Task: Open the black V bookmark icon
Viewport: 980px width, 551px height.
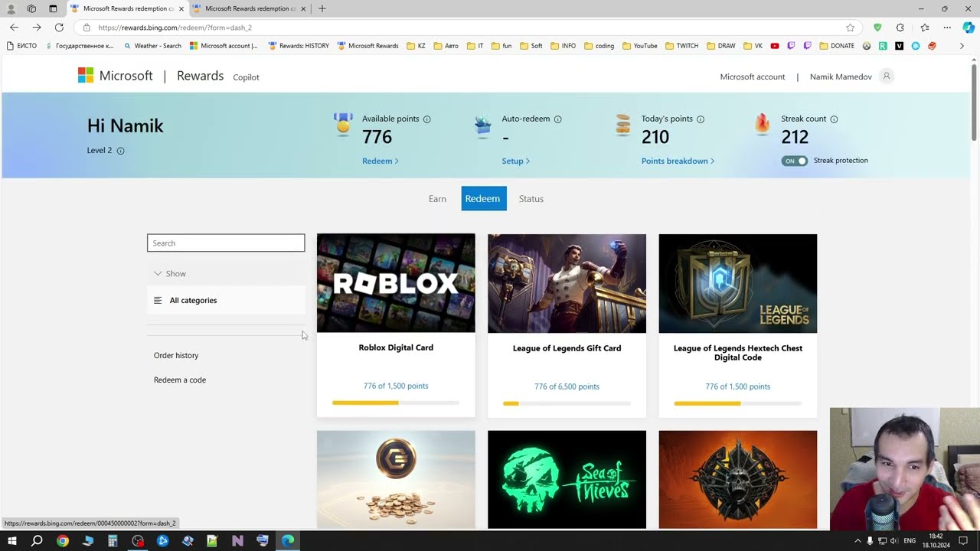Action: [899, 46]
